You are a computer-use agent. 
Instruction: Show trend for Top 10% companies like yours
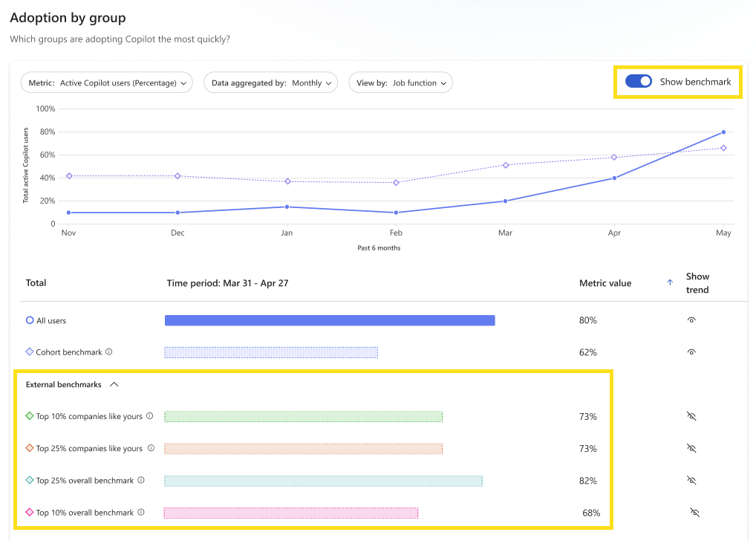point(691,416)
